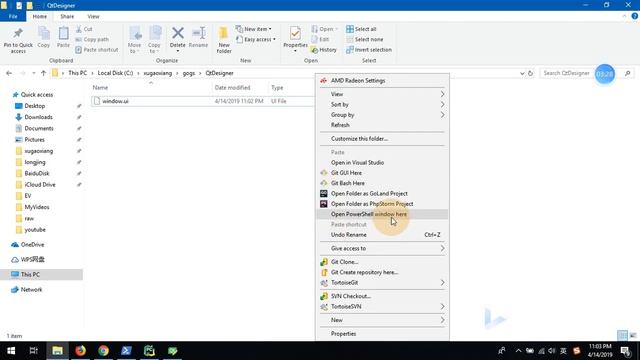Click Open in the ribbon
Image resolution: width=640 pixels, height=360 pixels.
[x=324, y=29]
